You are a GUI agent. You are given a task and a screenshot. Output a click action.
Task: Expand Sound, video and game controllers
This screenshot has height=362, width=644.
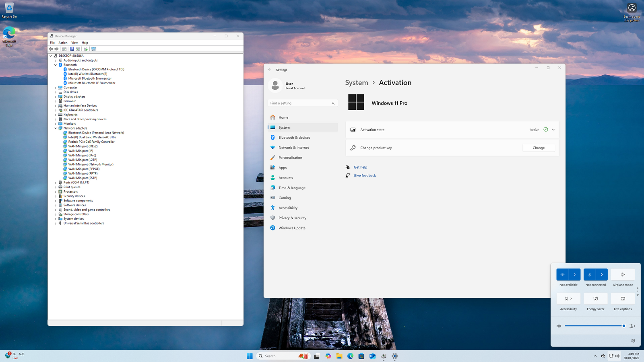coord(56,210)
